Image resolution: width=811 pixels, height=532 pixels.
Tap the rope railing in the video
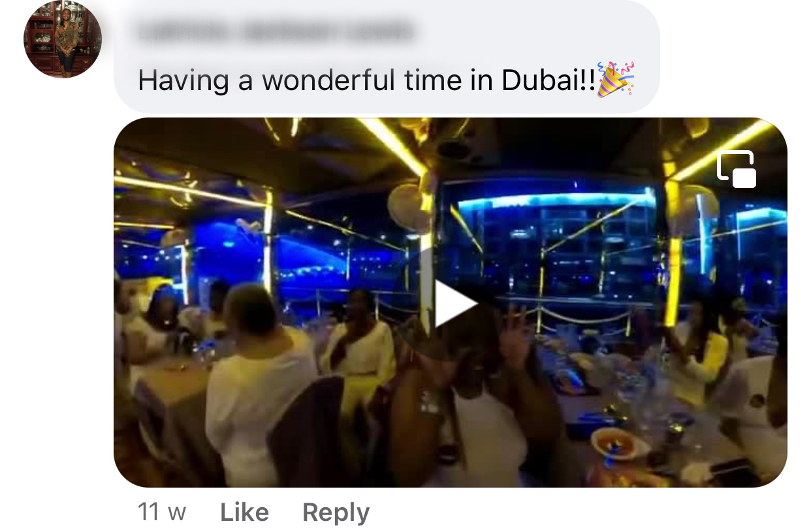coord(584,318)
